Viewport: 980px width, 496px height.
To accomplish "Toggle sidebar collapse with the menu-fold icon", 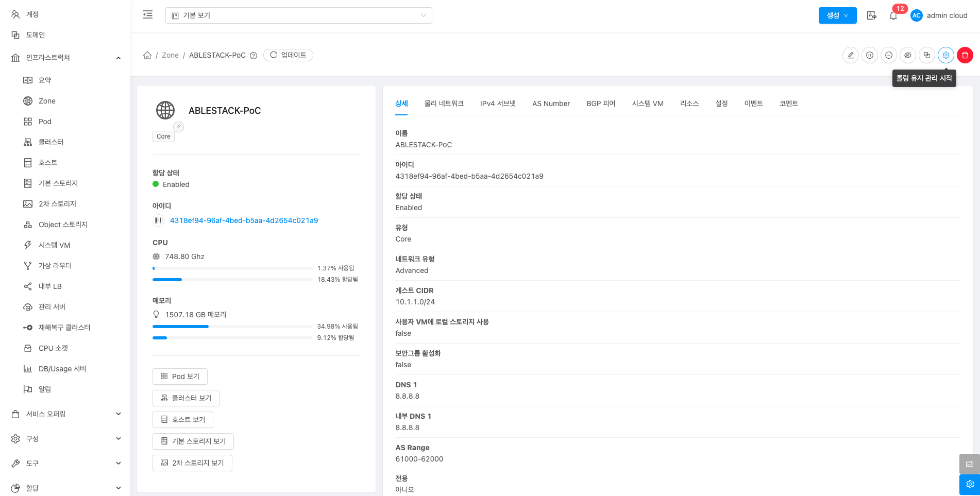I will [x=148, y=15].
